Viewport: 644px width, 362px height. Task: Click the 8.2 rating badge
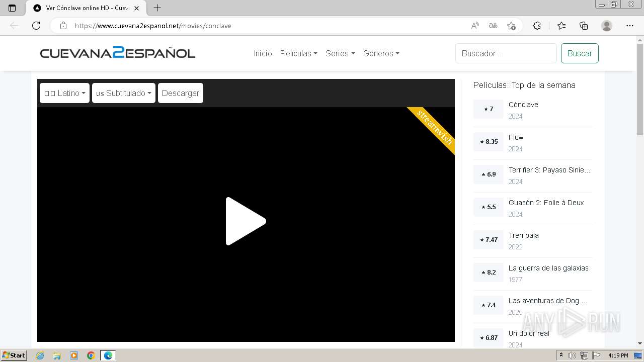point(488,273)
